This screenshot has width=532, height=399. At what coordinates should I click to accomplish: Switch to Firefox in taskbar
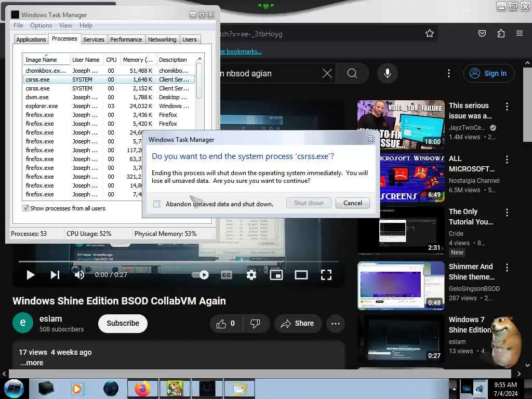tap(143, 389)
